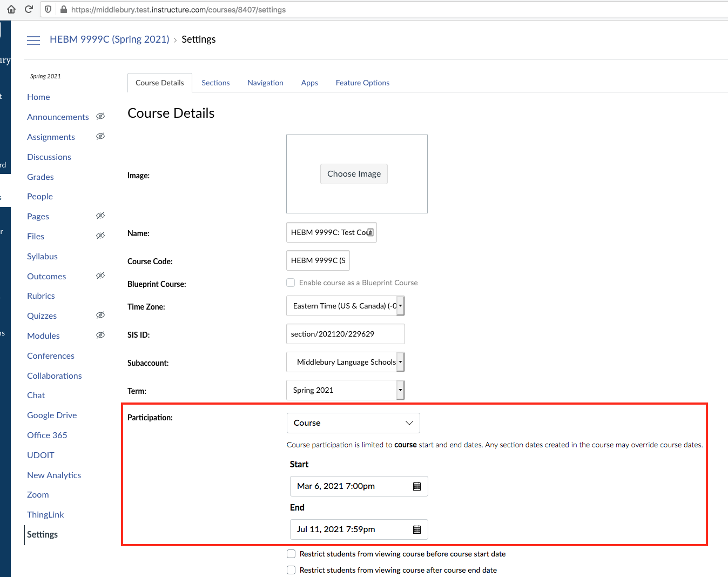This screenshot has width=728, height=577.
Task: Switch to the Feature Options tab
Action: tap(362, 83)
